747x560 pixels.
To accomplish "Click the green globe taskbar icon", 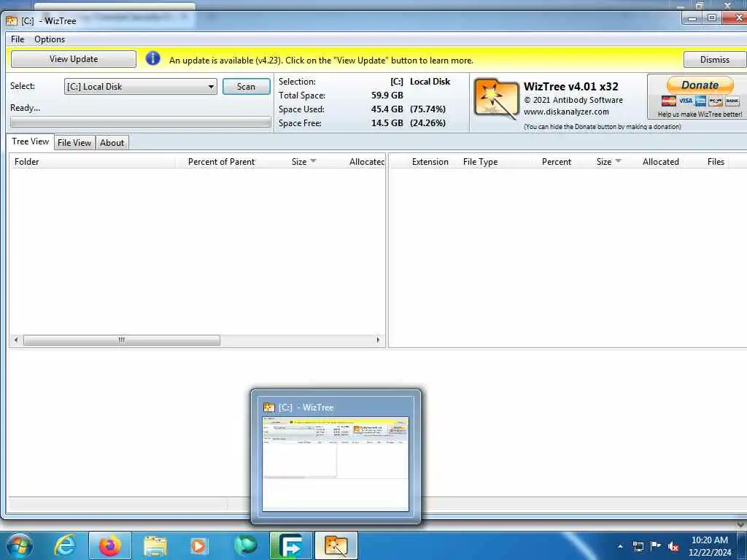I will click(245, 545).
